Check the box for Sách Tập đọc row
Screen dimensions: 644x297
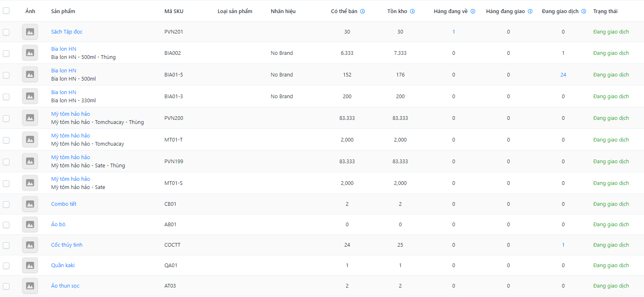pos(6,32)
